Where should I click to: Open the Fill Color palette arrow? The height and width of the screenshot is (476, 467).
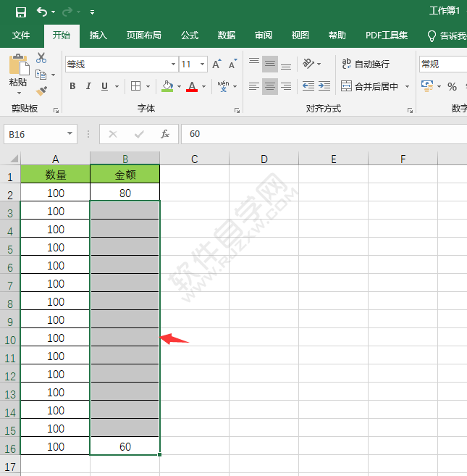179,86
